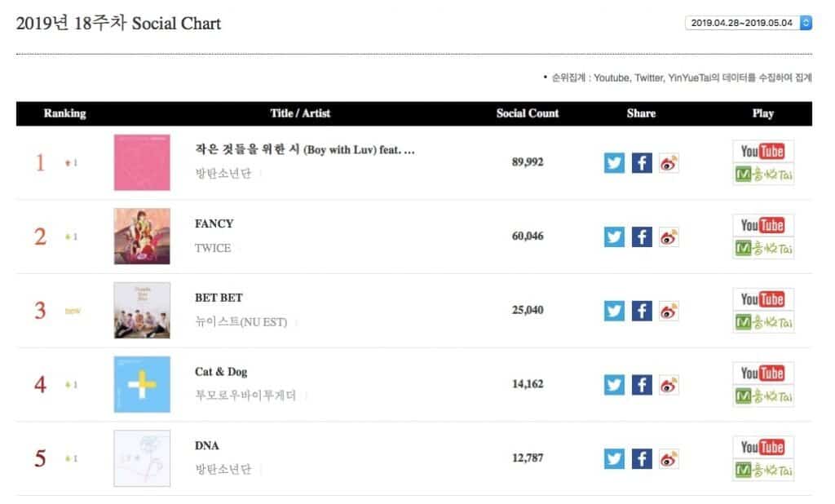This screenshot has height=504, width=835.
Task: Open the FANCY song title link
Action: (214, 223)
